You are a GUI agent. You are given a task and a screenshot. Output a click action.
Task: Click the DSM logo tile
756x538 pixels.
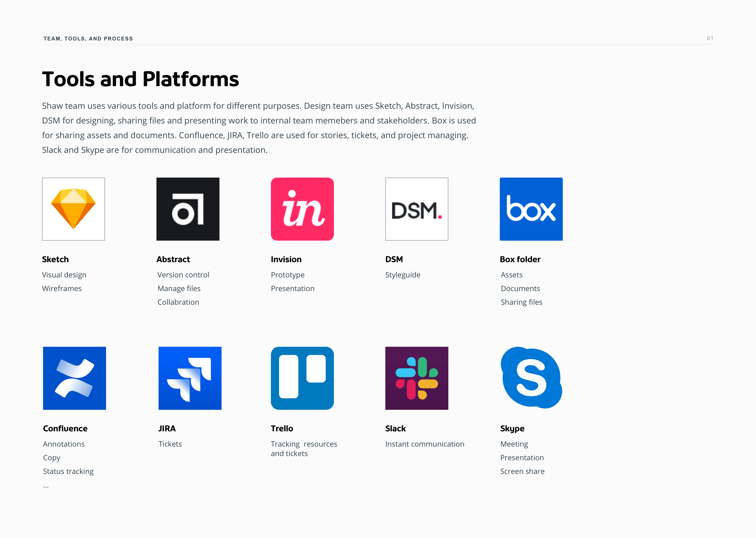point(417,209)
